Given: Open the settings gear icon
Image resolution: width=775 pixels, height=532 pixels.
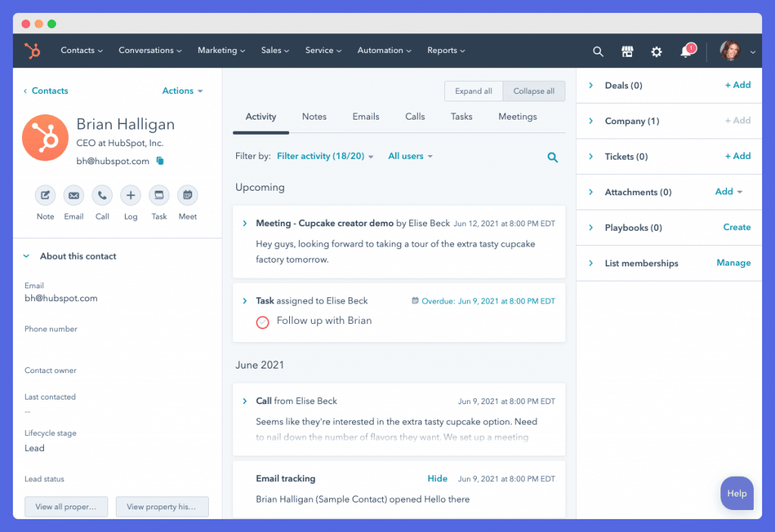Looking at the screenshot, I should point(656,51).
